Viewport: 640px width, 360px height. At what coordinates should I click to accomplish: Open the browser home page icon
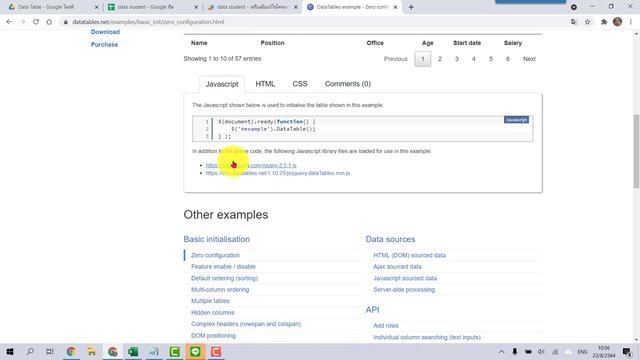pyautogui.click(x=49, y=22)
